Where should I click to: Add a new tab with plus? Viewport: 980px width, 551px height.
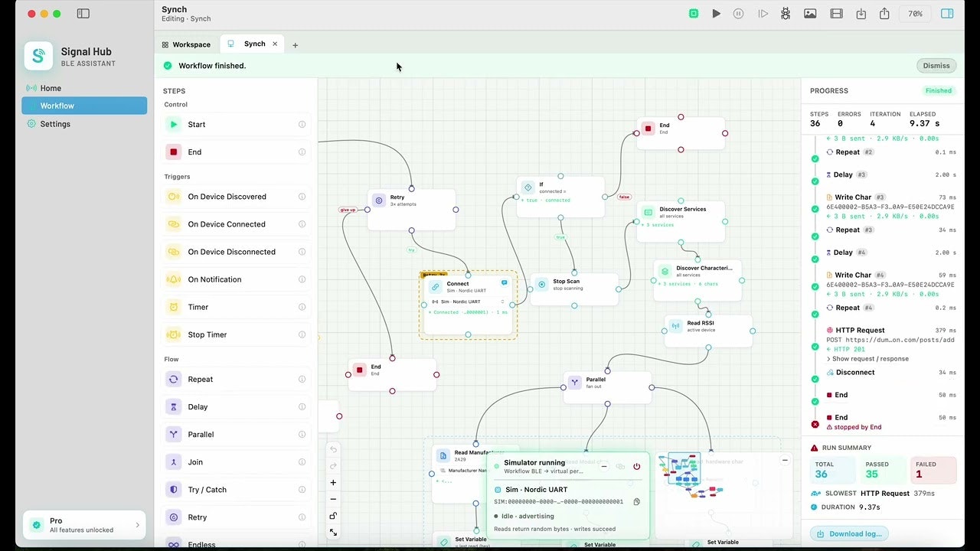[x=296, y=45]
